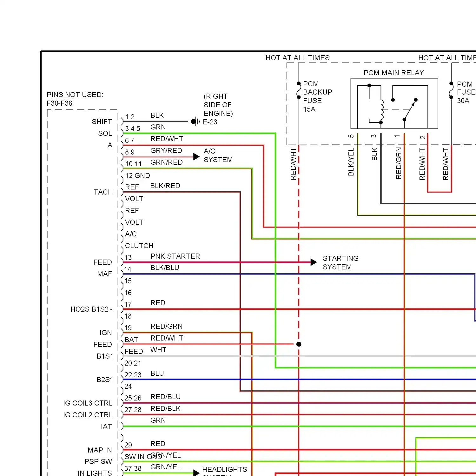Image resolution: width=476 pixels, height=476 pixels.
Task: Click the HEADLIGHTS destination label
Action: tap(225, 469)
